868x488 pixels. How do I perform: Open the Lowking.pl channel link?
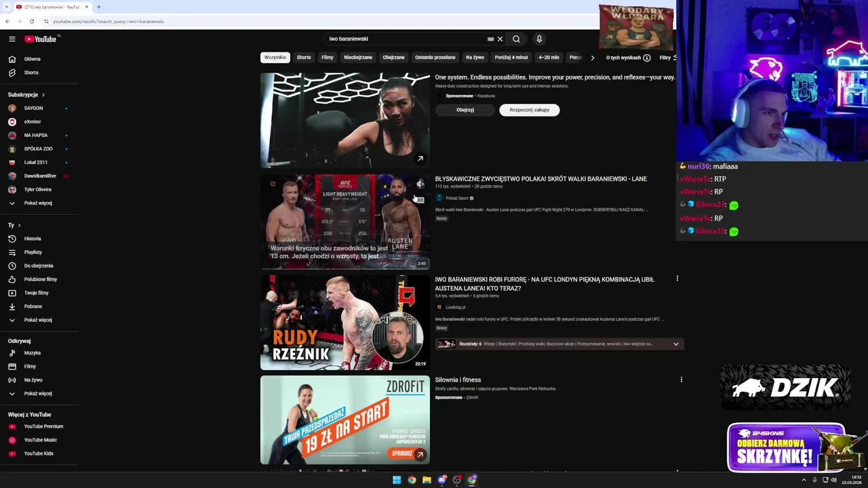[456, 307]
